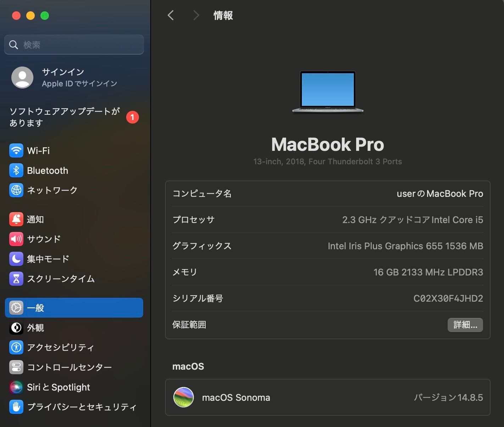Click the グラフィックス label
Screen dimensions: 504x427
pyautogui.click(x=202, y=246)
